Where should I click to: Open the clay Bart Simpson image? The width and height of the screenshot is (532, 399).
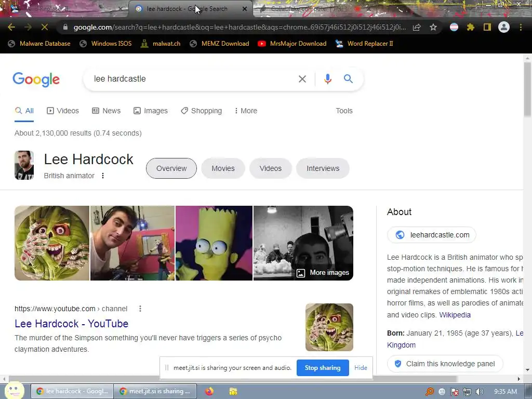click(x=214, y=243)
